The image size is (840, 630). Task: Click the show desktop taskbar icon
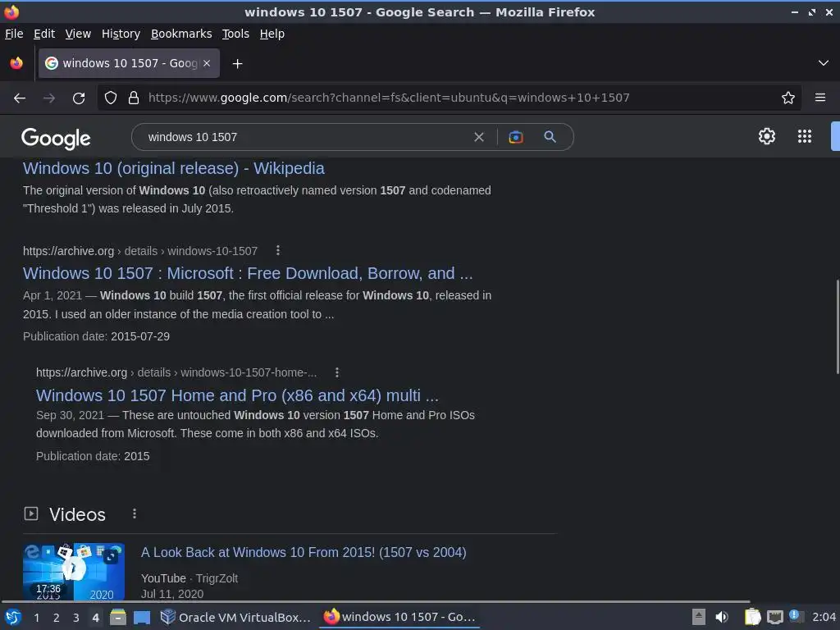(142, 618)
